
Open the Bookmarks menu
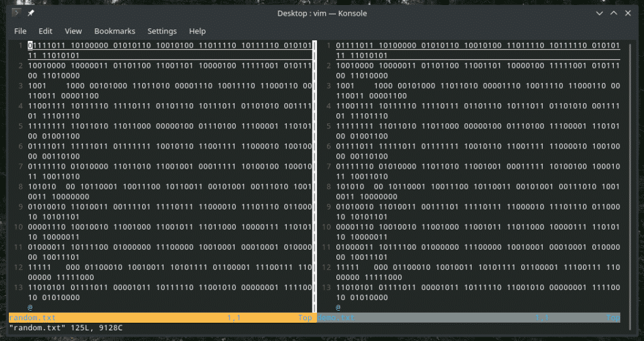114,31
